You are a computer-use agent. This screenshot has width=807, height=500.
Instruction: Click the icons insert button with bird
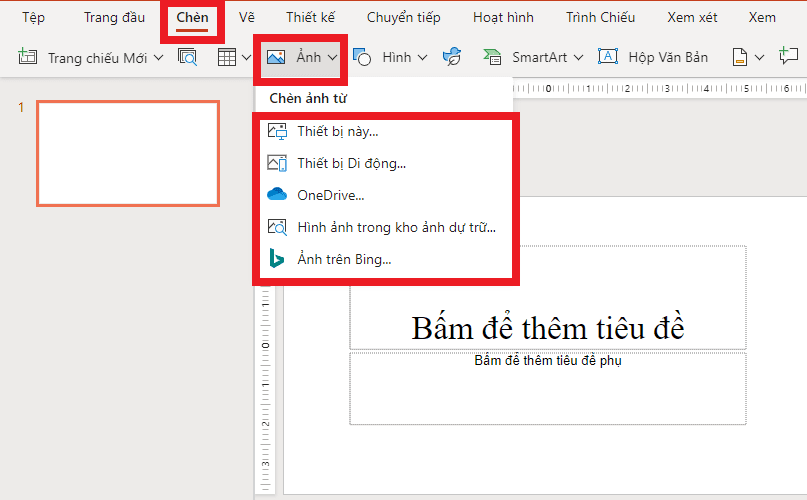(452, 57)
